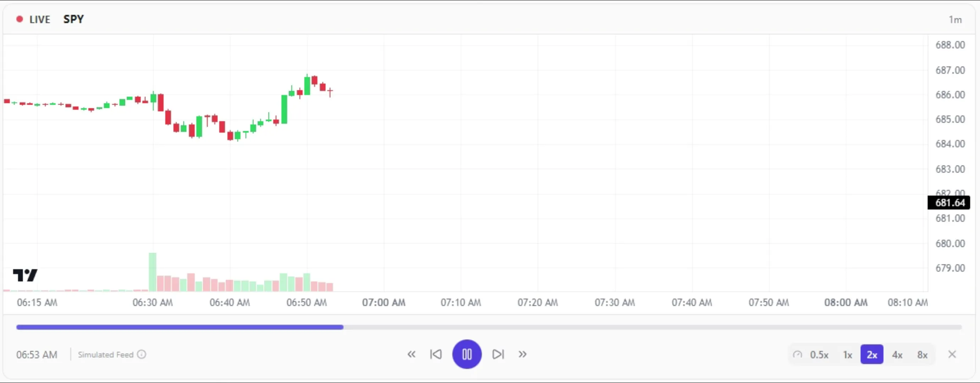Click the 06:53 AM replay time
Image resolution: width=980 pixels, height=383 pixels.
pos(37,355)
